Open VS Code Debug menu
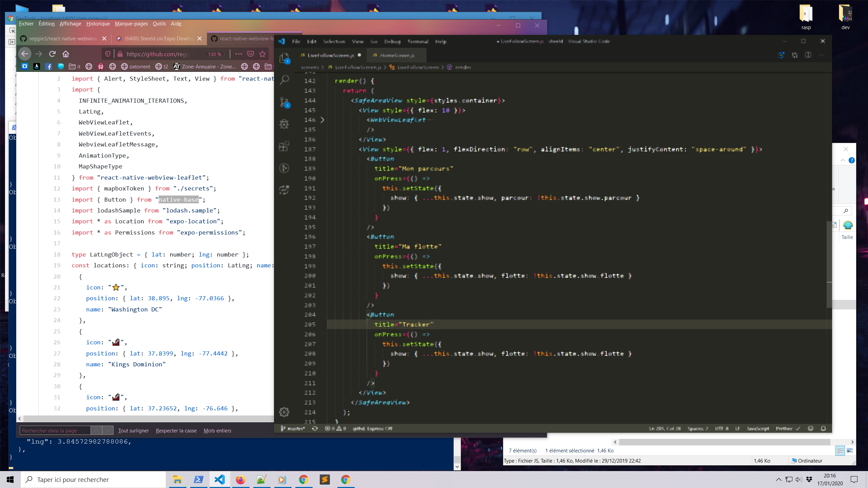Screen dimensions: 868x488 click(x=392, y=41)
